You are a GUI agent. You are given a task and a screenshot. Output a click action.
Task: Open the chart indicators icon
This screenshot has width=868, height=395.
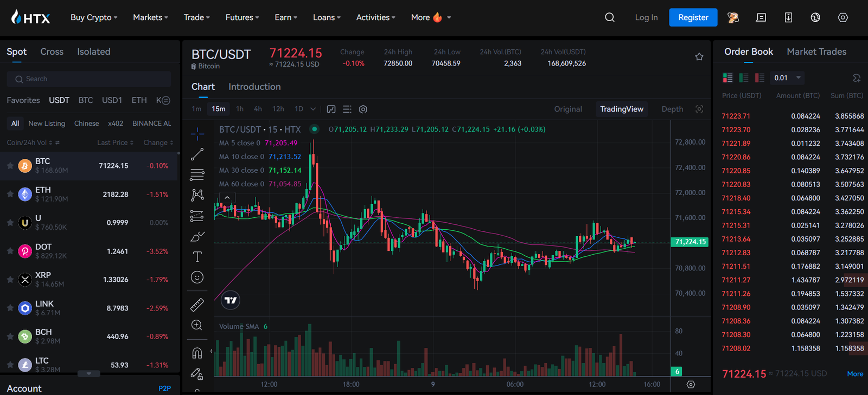point(331,109)
